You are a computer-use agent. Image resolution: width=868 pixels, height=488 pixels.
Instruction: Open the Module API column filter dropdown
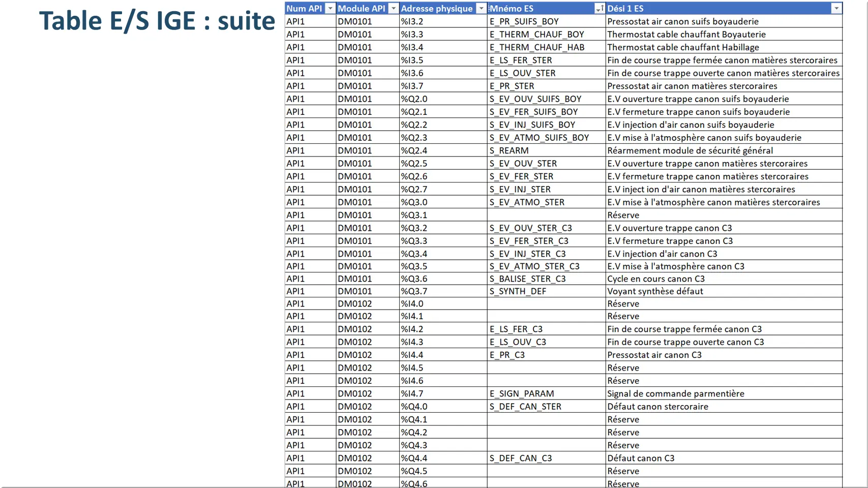393,9
